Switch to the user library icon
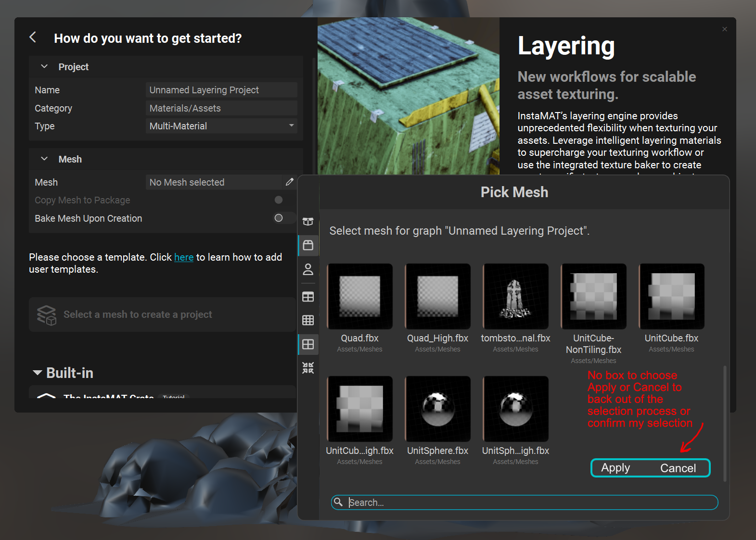The height and width of the screenshot is (540, 756). pos(308,269)
